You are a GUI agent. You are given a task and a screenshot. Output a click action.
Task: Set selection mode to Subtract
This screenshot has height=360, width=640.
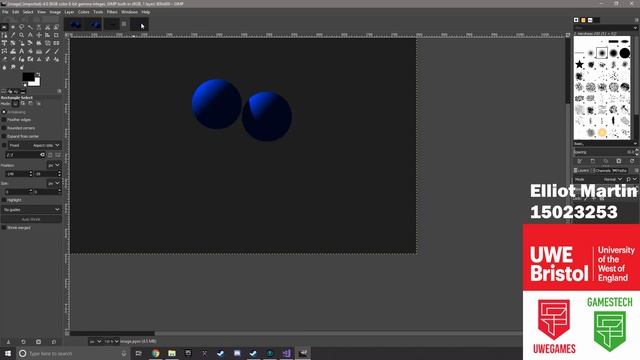pos(31,104)
